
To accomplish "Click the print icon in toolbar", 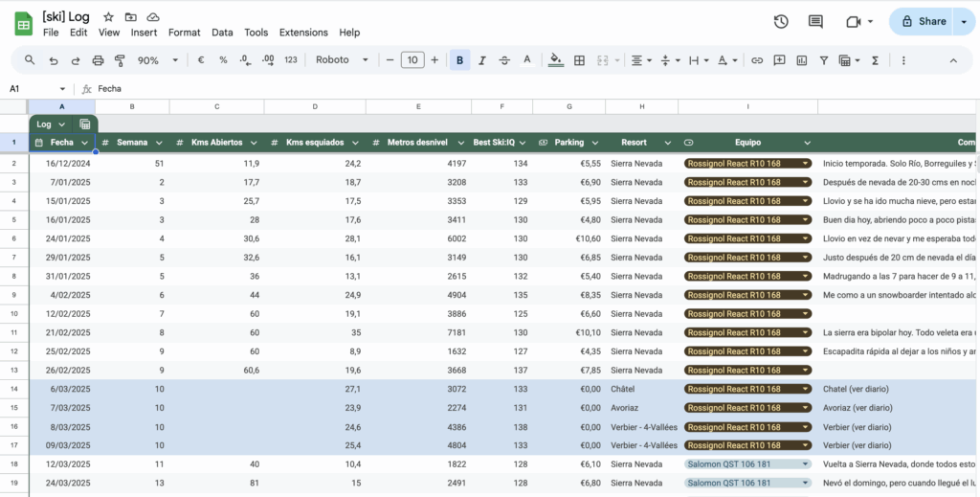I will (98, 60).
